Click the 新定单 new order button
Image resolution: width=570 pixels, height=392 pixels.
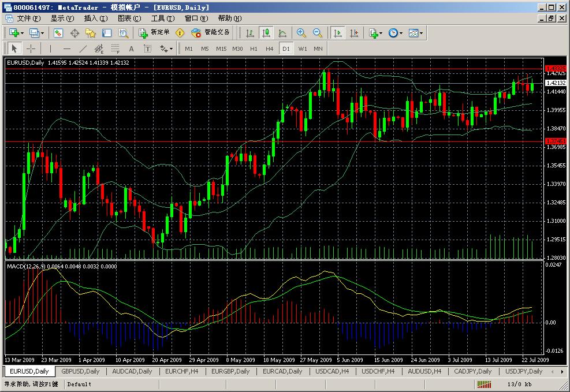coord(154,33)
